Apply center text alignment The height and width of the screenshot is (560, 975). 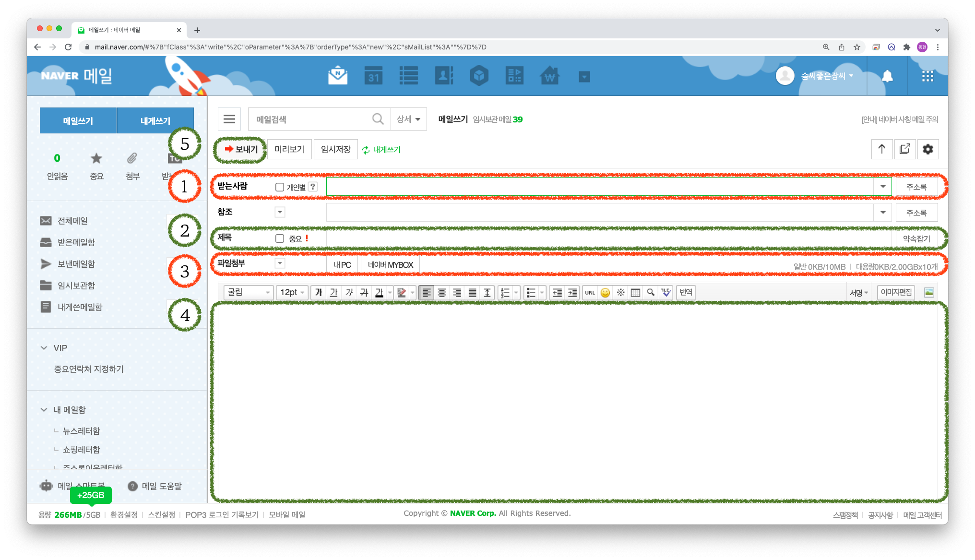pyautogui.click(x=442, y=293)
